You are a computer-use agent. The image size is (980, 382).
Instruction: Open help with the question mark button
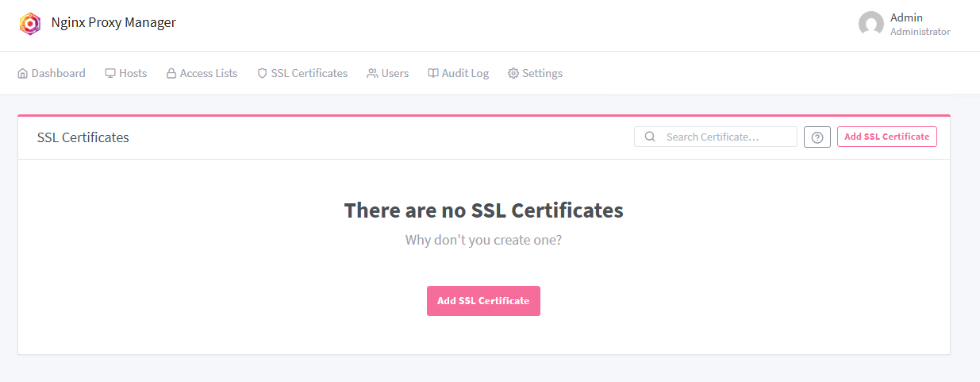(x=817, y=137)
